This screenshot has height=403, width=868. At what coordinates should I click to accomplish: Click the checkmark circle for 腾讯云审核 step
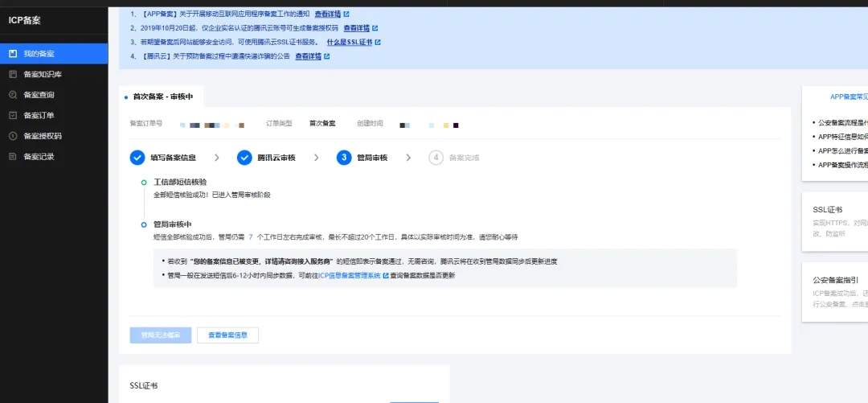(x=244, y=158)
